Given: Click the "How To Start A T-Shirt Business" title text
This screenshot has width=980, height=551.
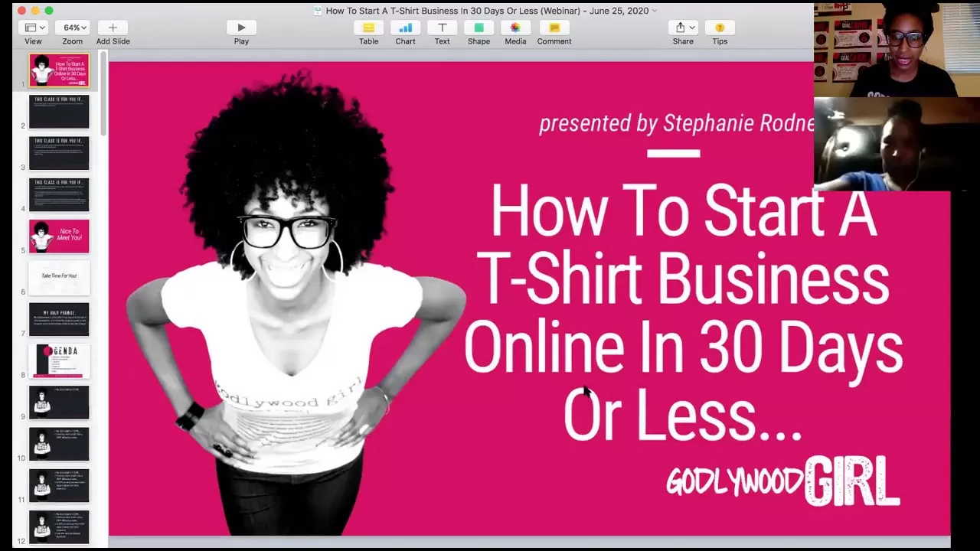Looking at the screenshot, I should (683, 312).
